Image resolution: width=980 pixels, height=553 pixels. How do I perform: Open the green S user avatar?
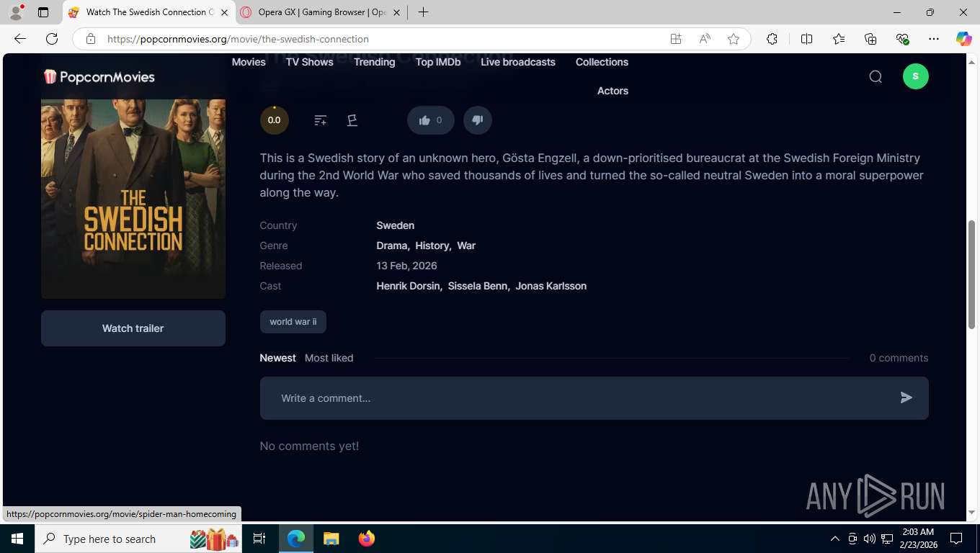[x=915, y=76]
